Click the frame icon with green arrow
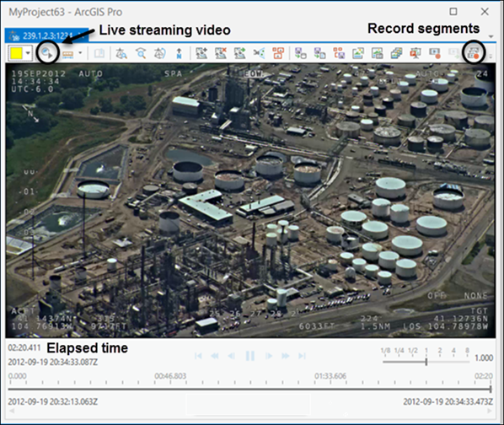This screenshot has height=425, width=504. tap(240, 53)
